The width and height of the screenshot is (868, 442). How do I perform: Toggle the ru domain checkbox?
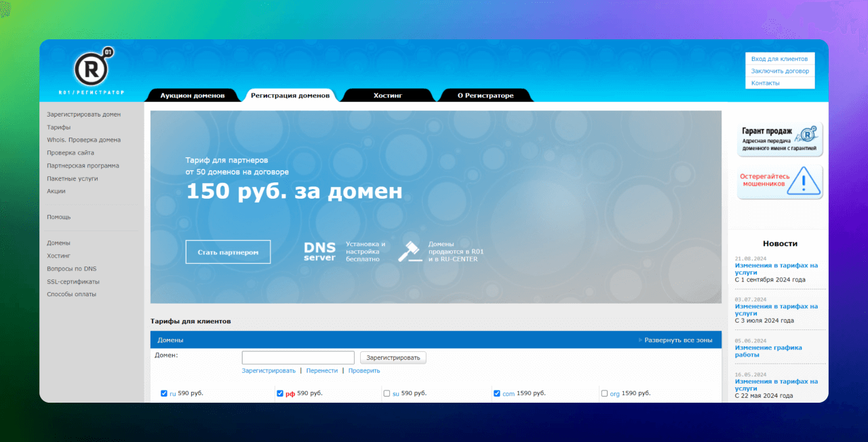(x=164, y=393)
